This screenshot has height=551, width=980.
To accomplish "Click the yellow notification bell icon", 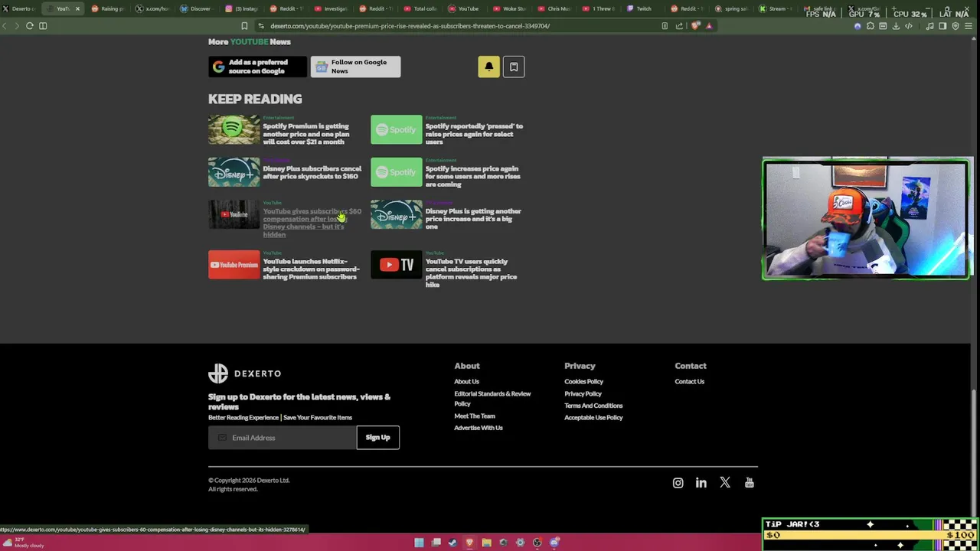I will [488, 67].
